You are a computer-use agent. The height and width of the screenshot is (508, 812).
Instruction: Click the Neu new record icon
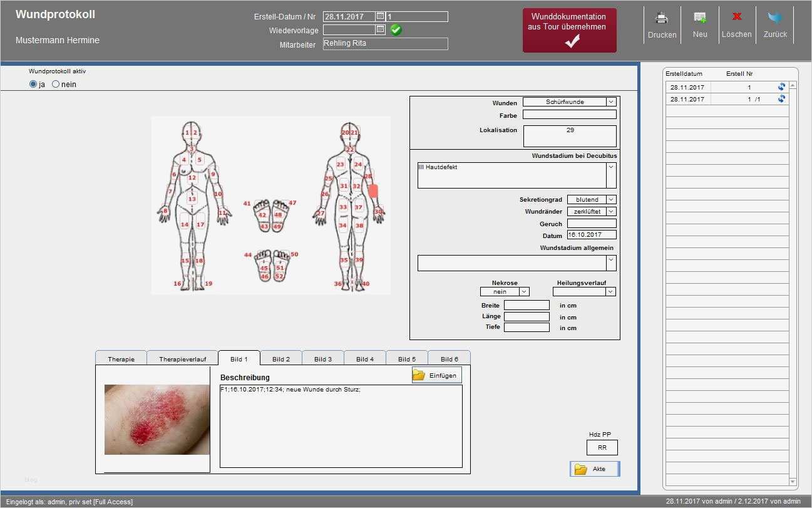(700, 19)
